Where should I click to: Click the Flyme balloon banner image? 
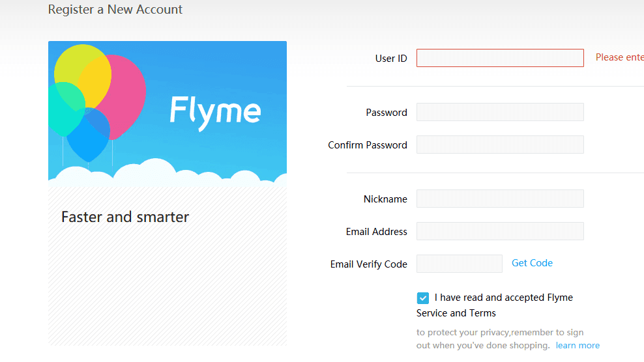[x=167, y=114]
